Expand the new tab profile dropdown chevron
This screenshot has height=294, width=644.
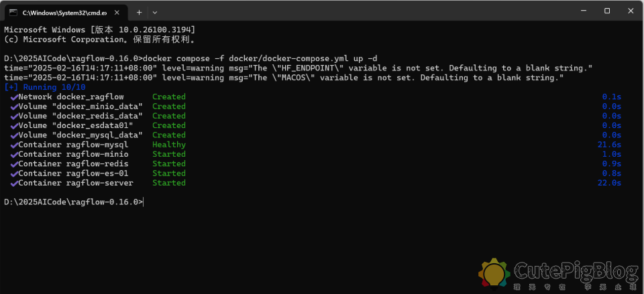click(155, 12)
